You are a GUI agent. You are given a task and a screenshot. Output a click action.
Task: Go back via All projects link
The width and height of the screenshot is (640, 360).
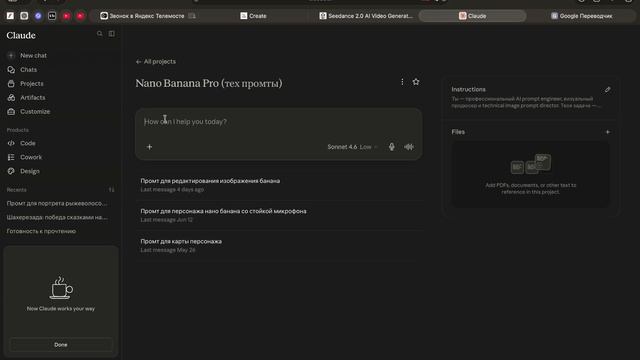156,62
